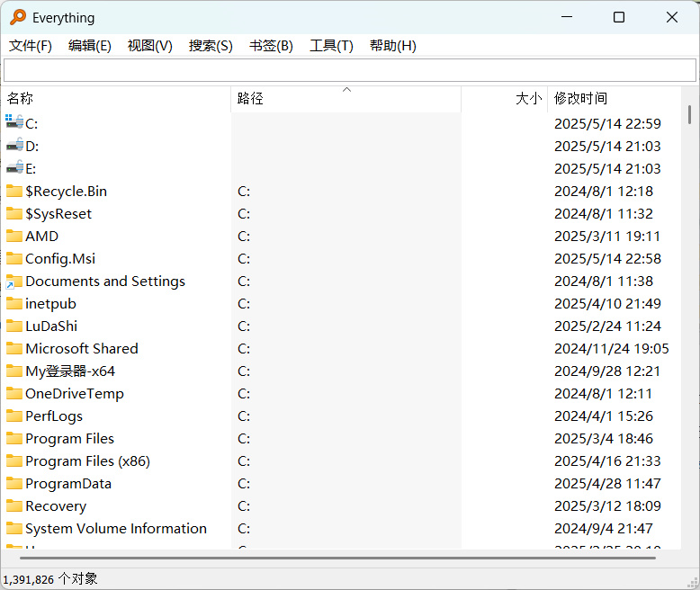Sort results by the 名称 column header
The width and height of the screenshot is (700, 590).
(x=116, y=98)
